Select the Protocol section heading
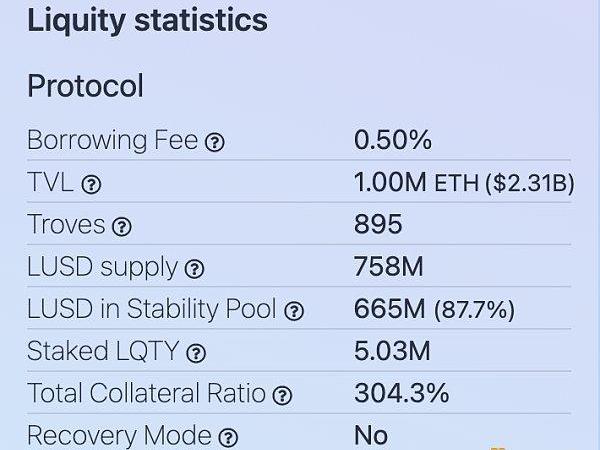This screenshot has height=450, width=600. point(85,86)
